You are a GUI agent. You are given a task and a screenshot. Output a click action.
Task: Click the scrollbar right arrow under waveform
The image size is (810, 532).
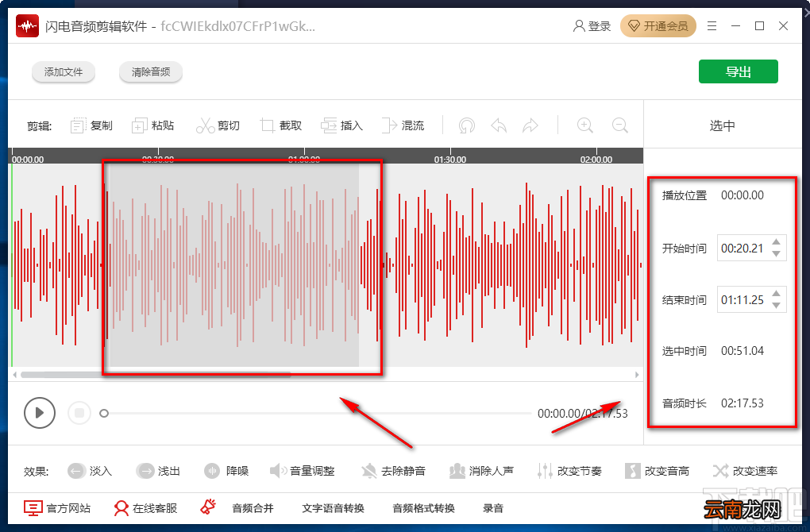[x=636, y=375]
